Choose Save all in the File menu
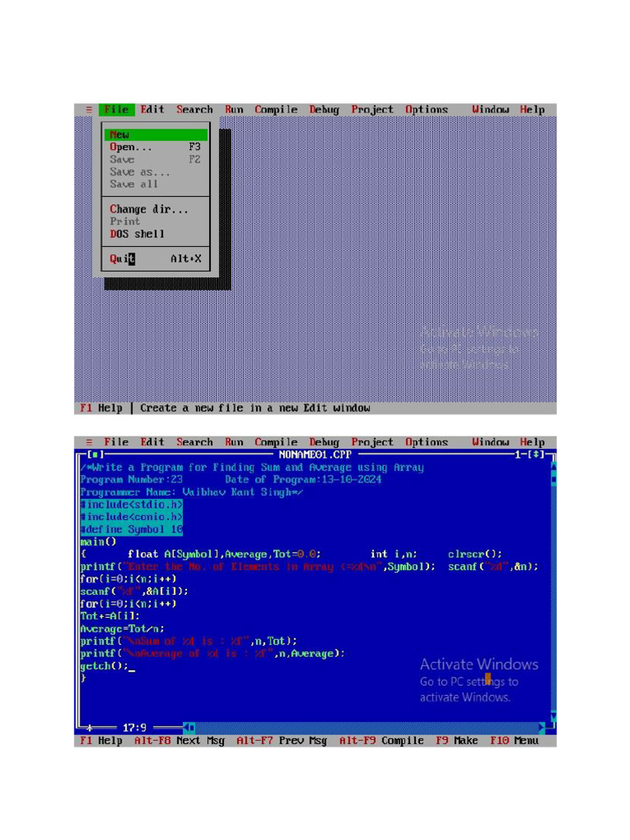This screenshot has height=840, width=630. point(156,185)
